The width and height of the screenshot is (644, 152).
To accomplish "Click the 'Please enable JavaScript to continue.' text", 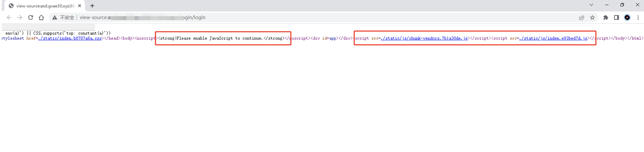I will click(x=219, y=38).
